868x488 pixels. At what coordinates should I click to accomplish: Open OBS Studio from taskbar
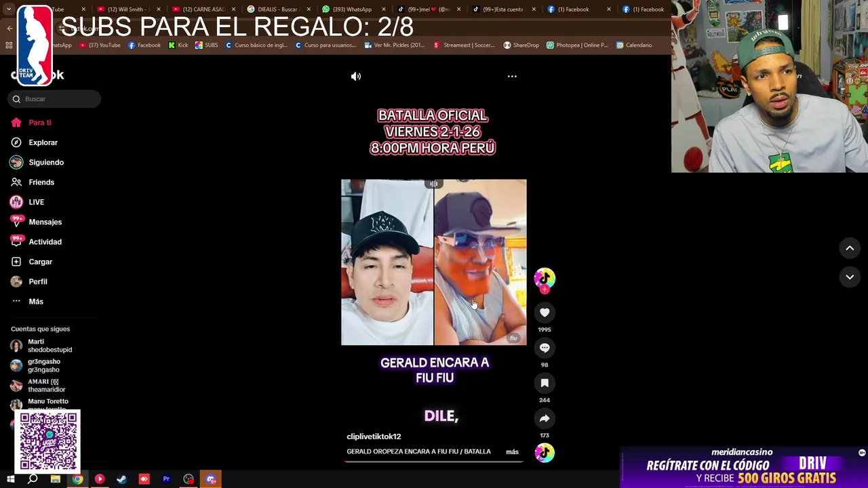pos(189,479)
